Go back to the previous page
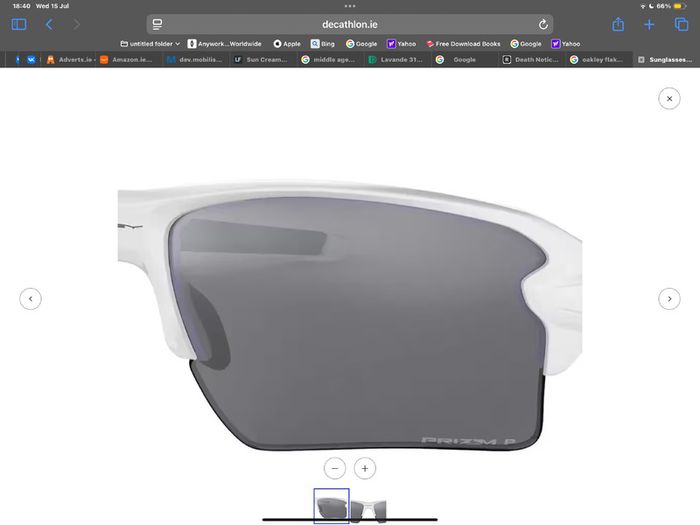The height and width of the screenshot is (525, 700). (x=49, y=24)
